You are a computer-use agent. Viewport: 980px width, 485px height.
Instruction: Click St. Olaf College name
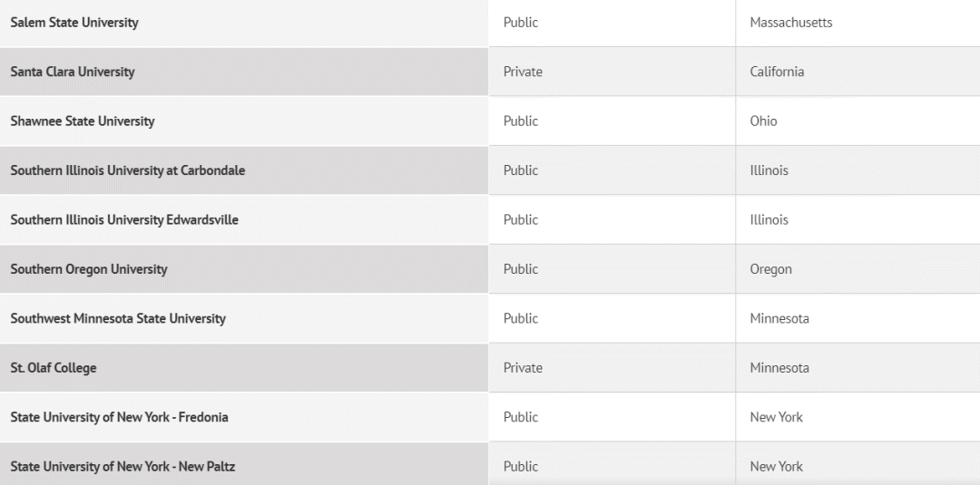(x=54, y=368)
